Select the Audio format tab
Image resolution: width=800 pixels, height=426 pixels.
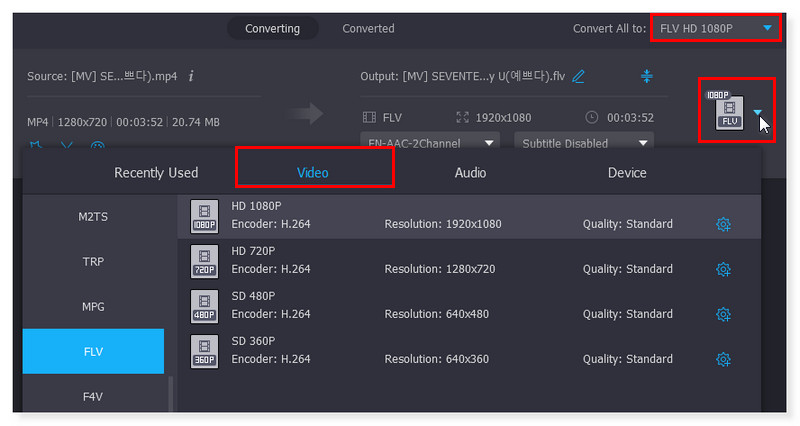point(470,173)
